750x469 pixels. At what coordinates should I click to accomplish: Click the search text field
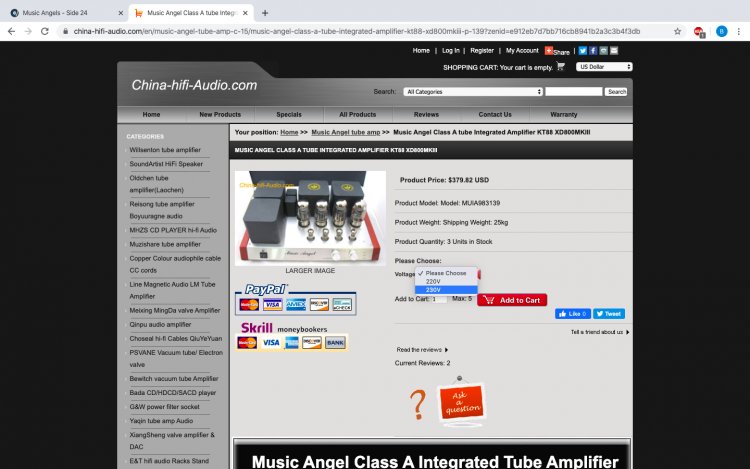pyautogui.click(x=574, y=91)
